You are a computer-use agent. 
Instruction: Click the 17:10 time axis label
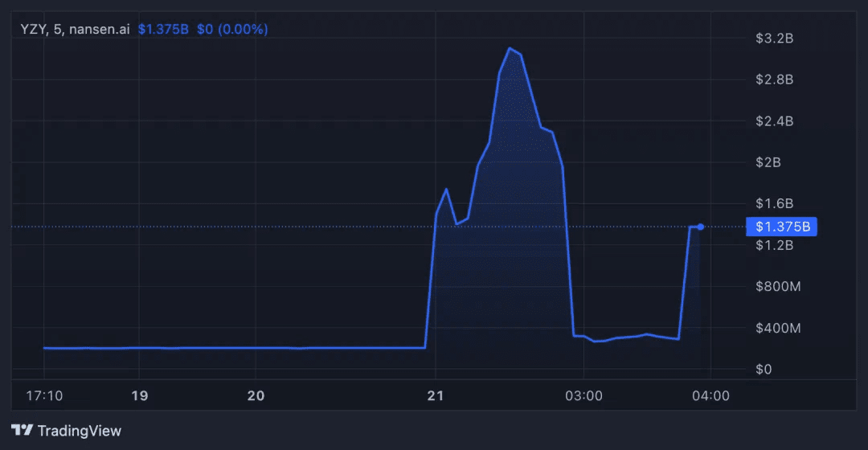[x=43, y=395]
